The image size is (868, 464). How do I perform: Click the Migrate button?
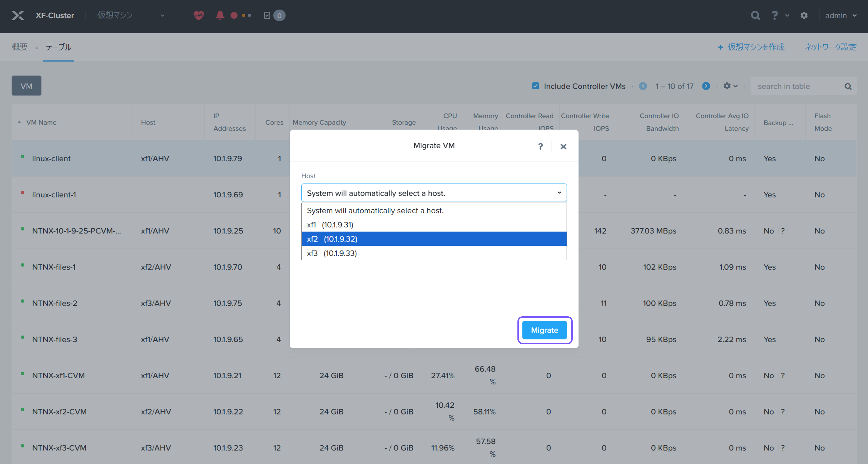coord(544,330)
